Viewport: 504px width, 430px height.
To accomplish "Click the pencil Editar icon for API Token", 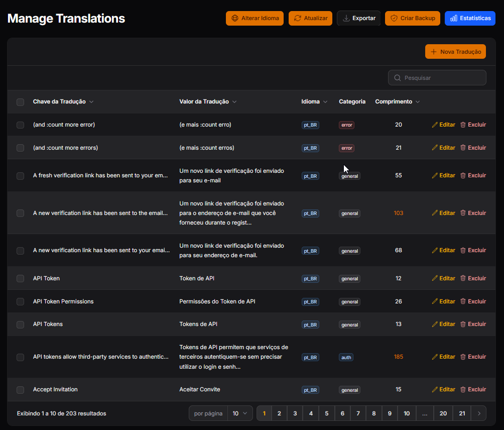I will (x=435, y=278).
